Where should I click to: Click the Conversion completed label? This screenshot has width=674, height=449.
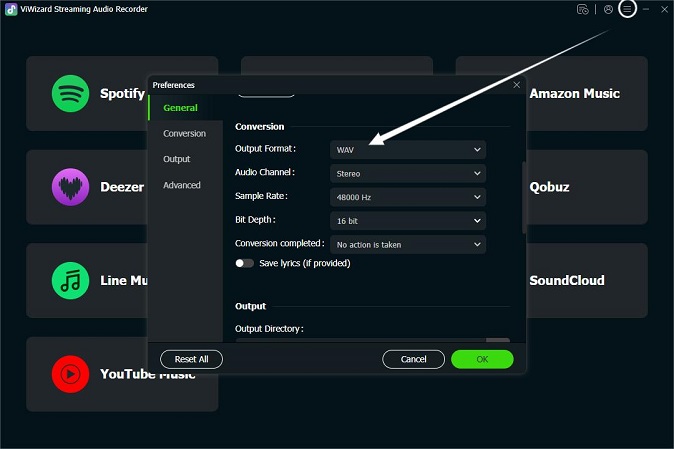[279, 243]
